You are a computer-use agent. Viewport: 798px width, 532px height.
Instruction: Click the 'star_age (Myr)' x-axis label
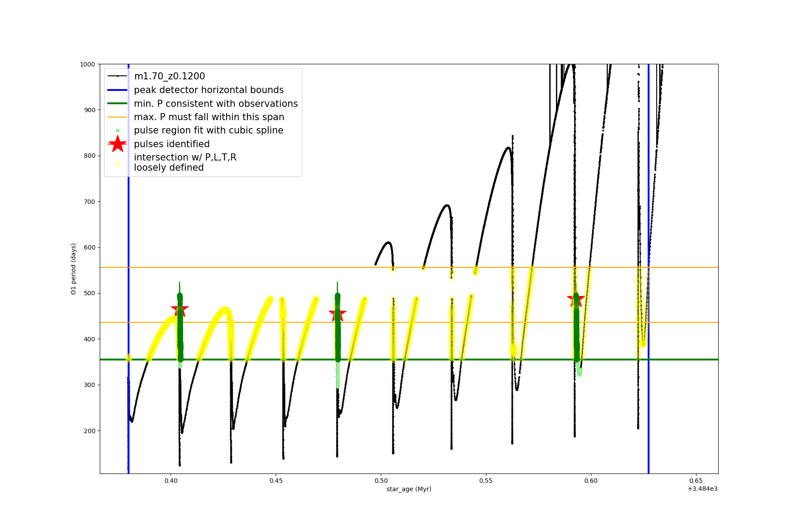[x=409, y=489]
